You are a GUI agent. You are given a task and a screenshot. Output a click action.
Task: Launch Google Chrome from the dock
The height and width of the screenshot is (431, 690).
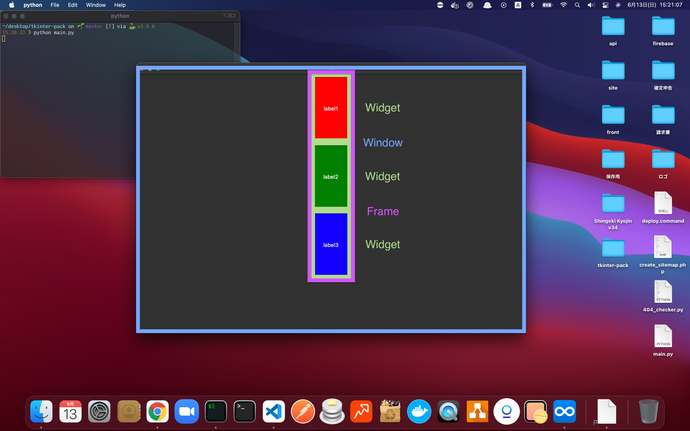[x=157, y=411]
